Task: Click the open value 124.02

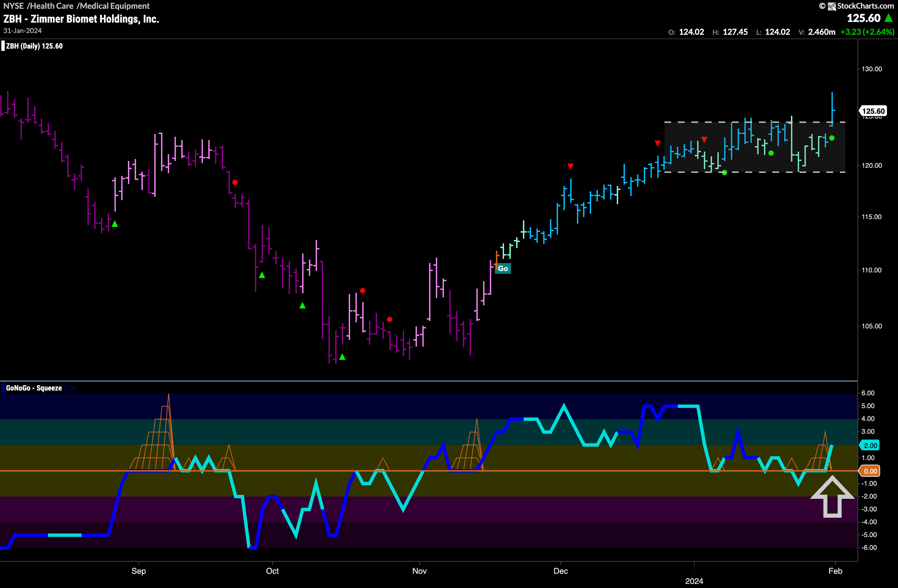Action: tap(692, 32)
